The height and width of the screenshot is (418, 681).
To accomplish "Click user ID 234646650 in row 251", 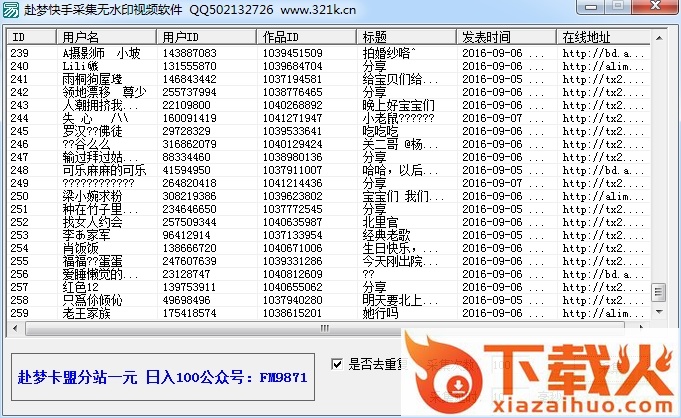I will tap(189, 209).
